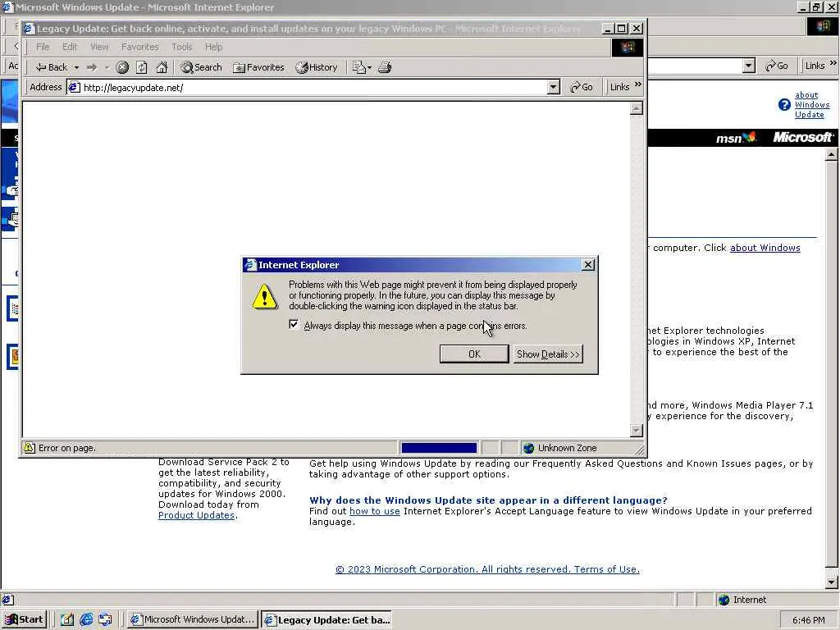Viewport: 840px width, 630px height.
Task: Open Tools menu in Legacy Update window
Action: [181, 47]
